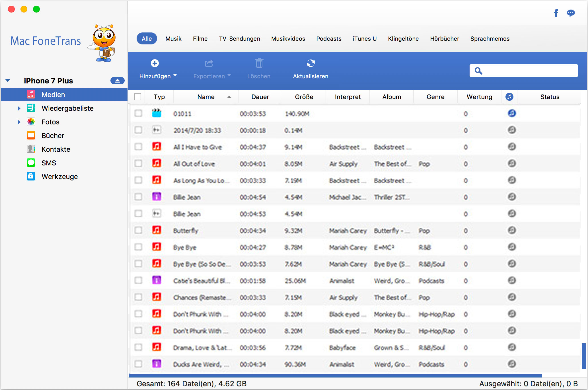Select the Medien music icon in the sidebar
This screenshot has width=588, height=390.
31,95
